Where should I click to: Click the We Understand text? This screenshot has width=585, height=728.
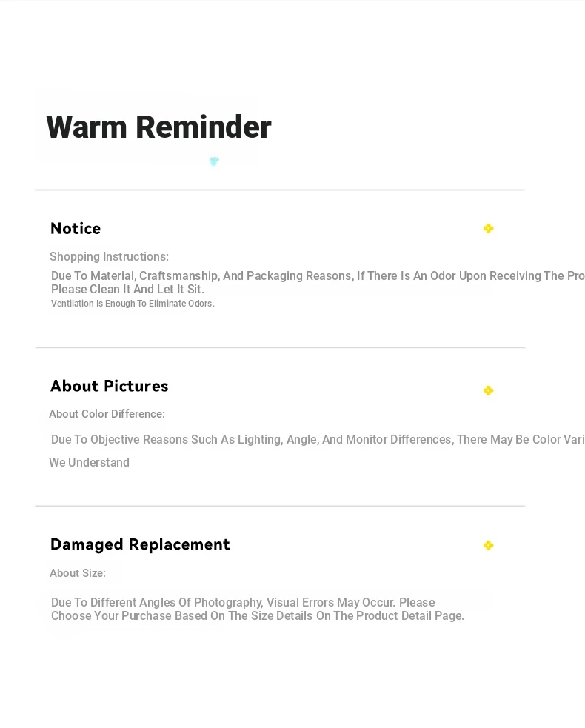pyautogui.click(x=89, y=462)
